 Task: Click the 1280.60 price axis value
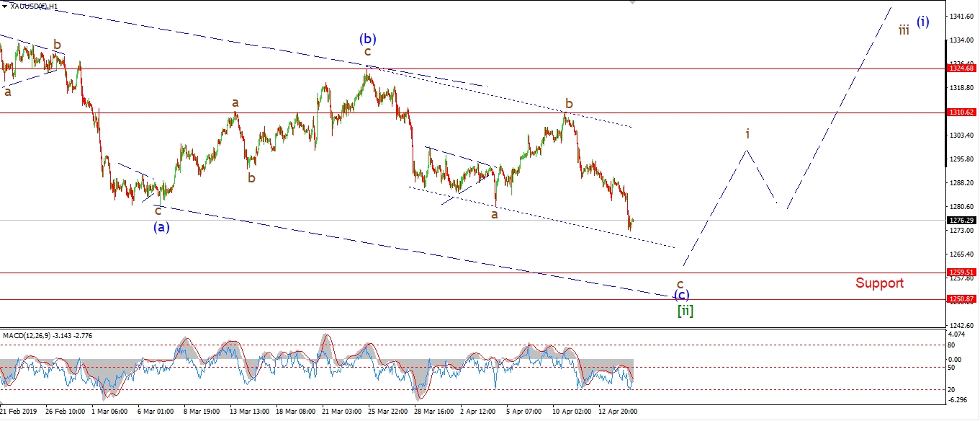[962, 207]
